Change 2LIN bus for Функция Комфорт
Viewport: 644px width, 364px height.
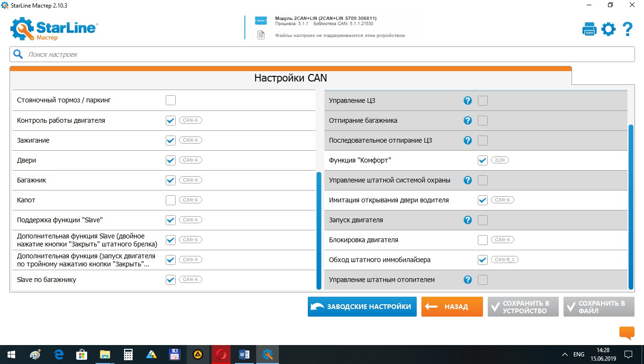[x=500, y=160]
